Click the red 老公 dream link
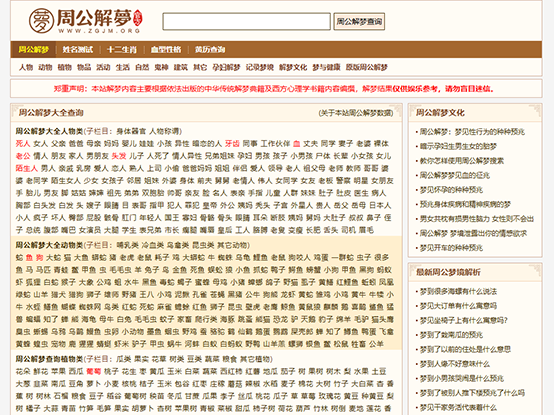 pos(23,156)
